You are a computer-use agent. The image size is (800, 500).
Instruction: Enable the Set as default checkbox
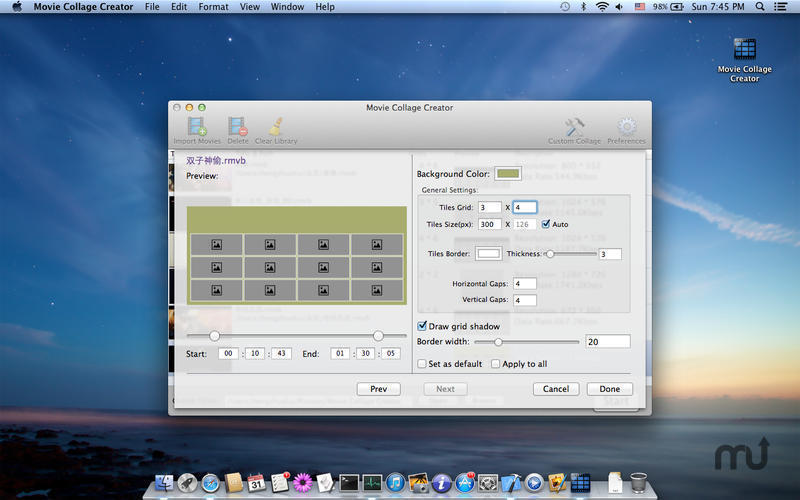pos(422,364)
